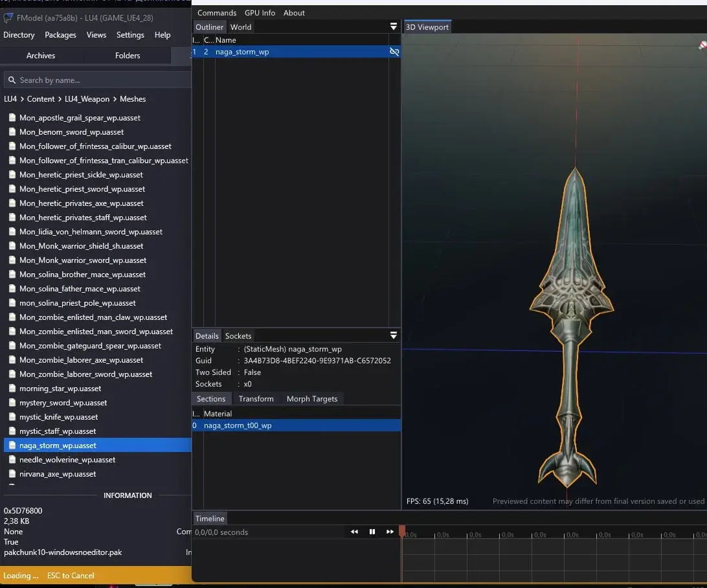Select the Timeline tab

pyautogui.click(x=210, y=519)
